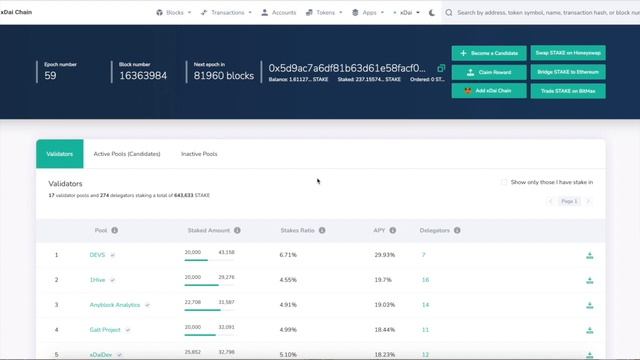Copy the wallet address icon

click(441, 68)
